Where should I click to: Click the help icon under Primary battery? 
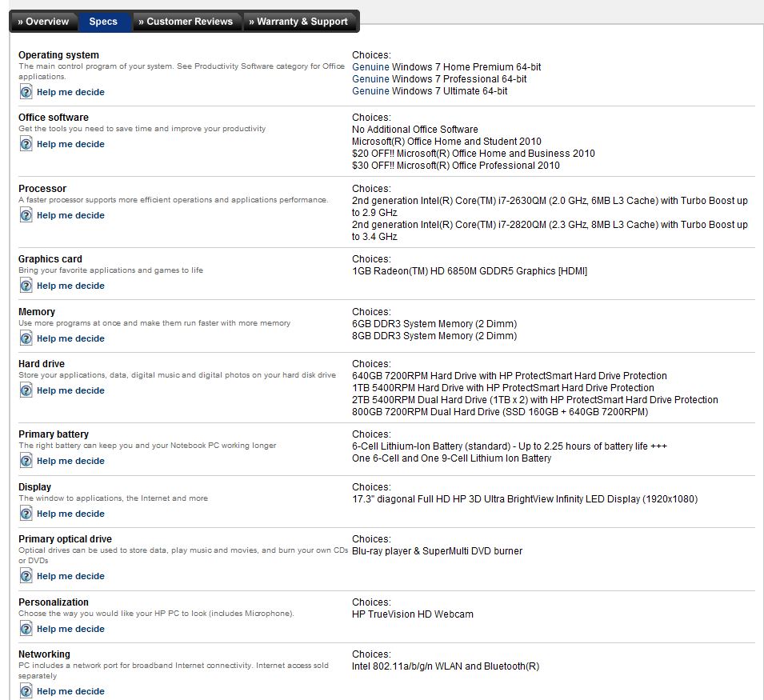(x=26, y=460)
